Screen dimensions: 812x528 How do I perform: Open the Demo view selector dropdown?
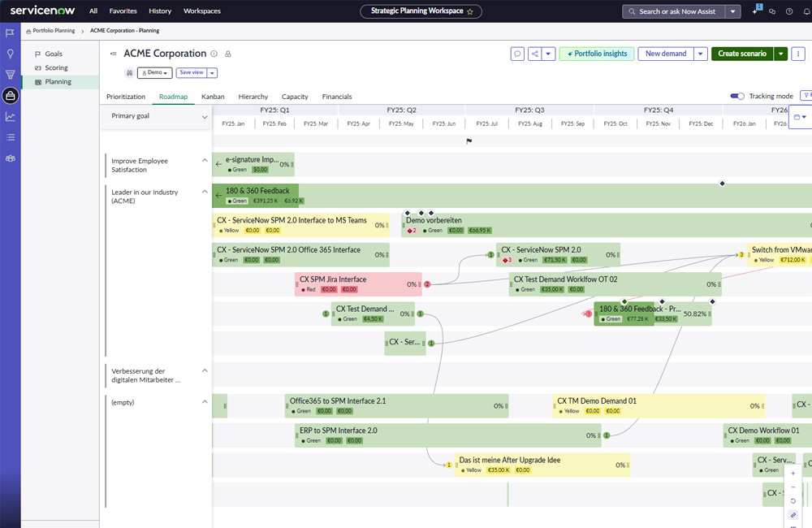[155, 73]
